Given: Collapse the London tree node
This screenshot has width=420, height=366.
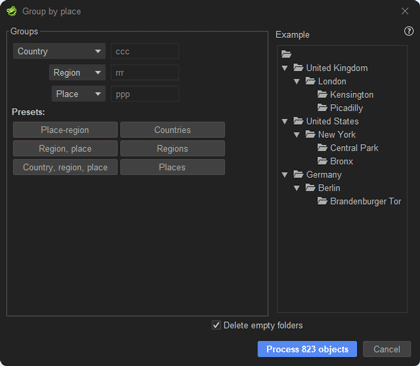Looking at the screenshot, I should (297, 81).
